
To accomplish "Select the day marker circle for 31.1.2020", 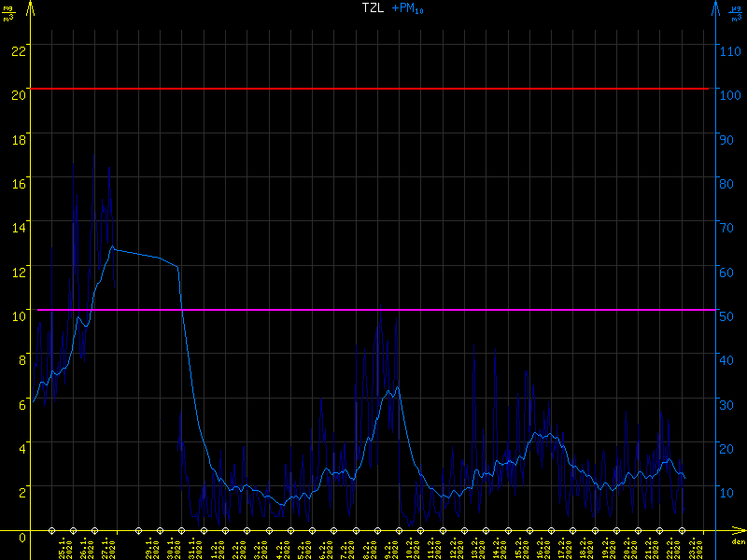I will coord(180,528).
